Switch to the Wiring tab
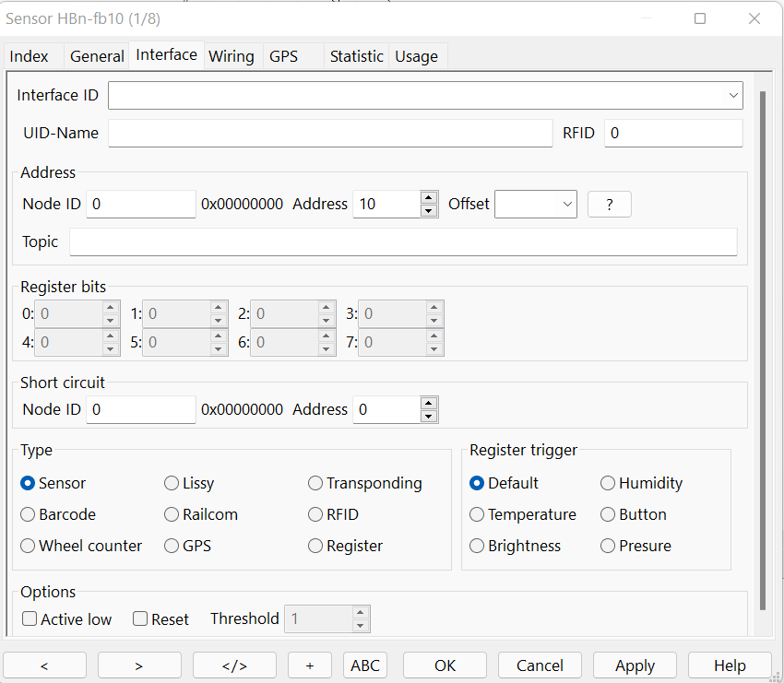This screenshot has height=683, width=784. [231, 56]
